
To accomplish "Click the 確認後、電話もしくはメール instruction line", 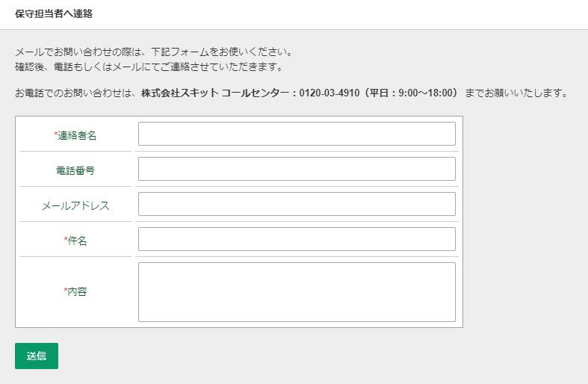I will point(149,66).
